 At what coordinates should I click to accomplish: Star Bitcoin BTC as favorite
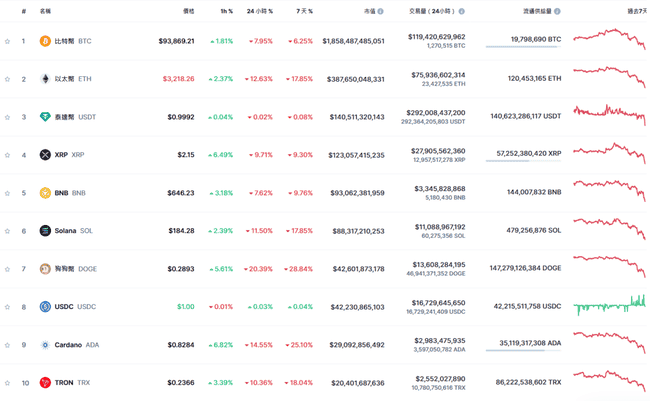point(7,41)
